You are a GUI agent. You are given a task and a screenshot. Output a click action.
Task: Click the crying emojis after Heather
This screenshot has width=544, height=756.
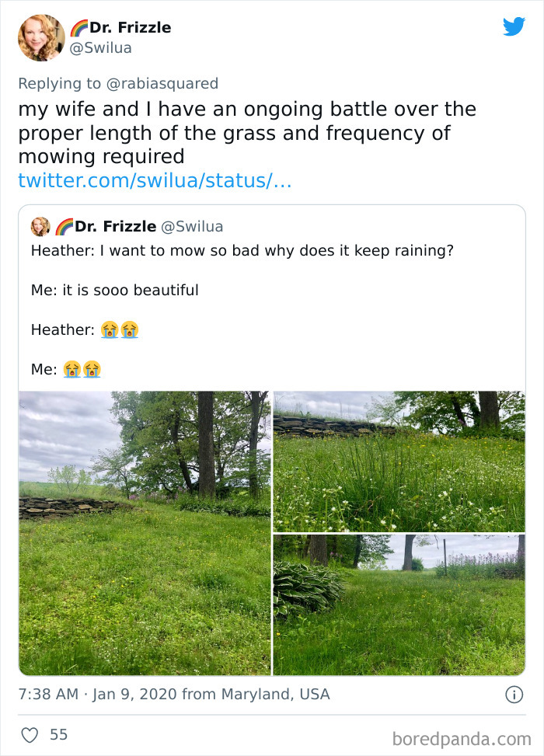[x=119, y=329]
